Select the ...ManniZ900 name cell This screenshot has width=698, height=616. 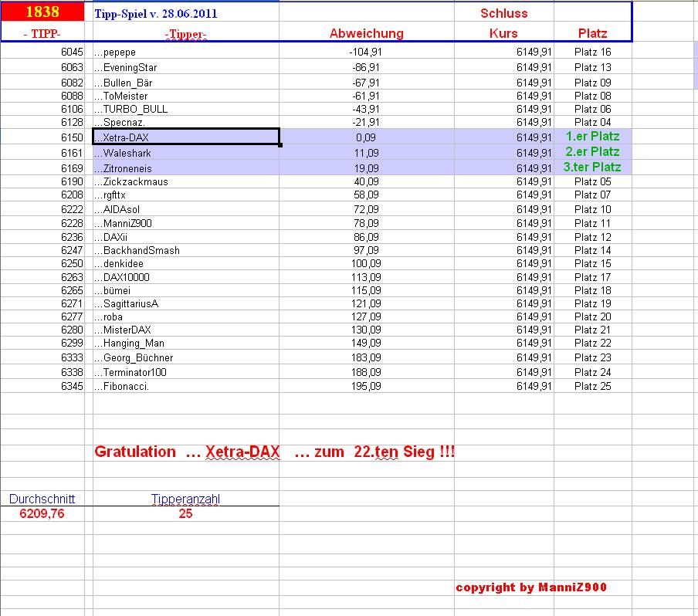185,223
